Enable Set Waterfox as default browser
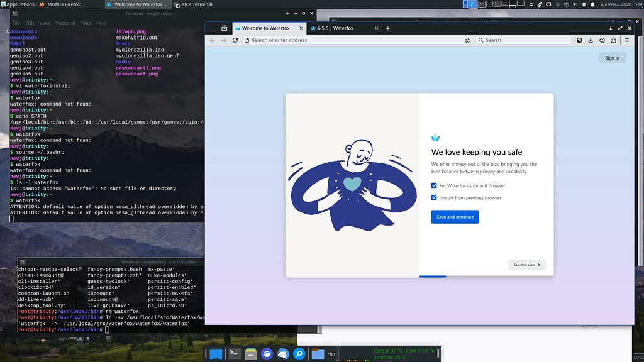This screenshot has width=644, height=362. pyautogui.click(x=433, y=185)
